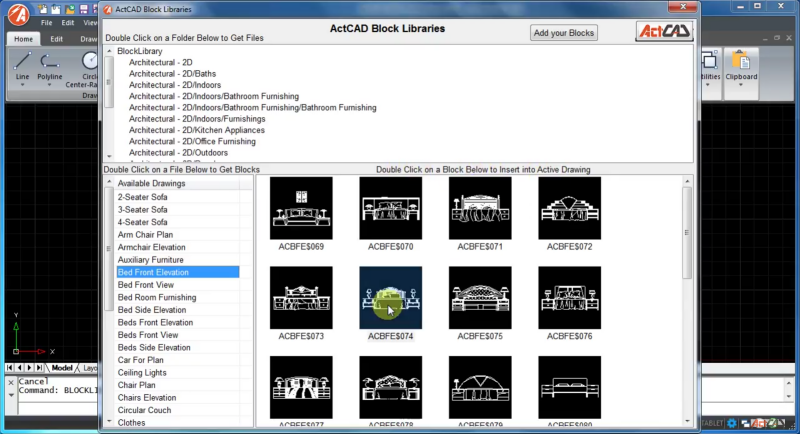The image size is (800, 434).
Task: Switch to the Draw ribbon tab
Action: [88, 39]
